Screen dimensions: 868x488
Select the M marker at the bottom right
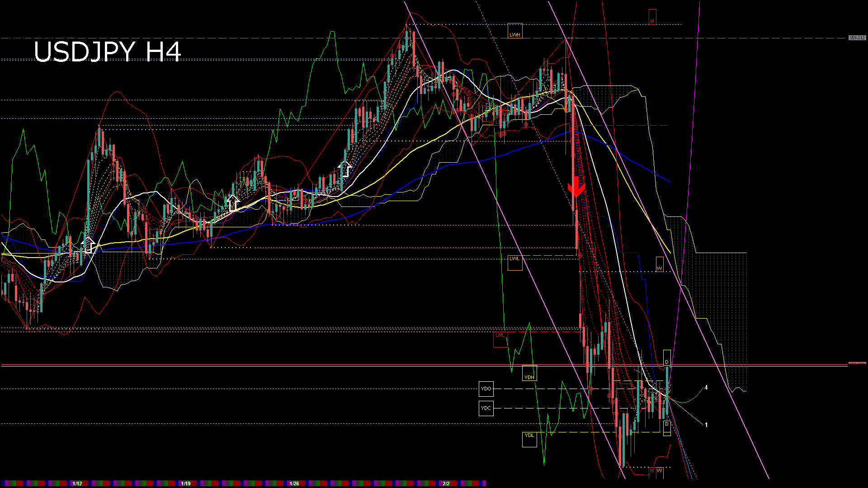pos(651,470)
